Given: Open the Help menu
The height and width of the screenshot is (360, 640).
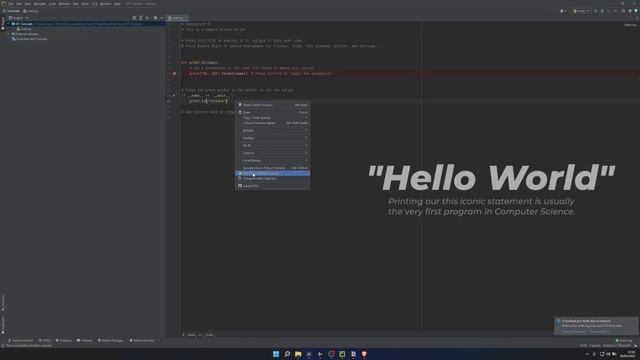Looking at the screenshot, I should (117, 4).
